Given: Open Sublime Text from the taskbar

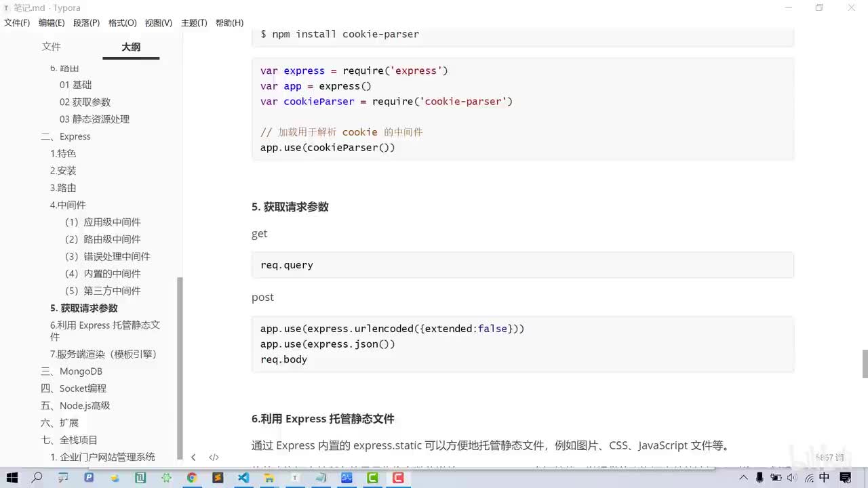Looking at the screenshot, I should (218, 478).
